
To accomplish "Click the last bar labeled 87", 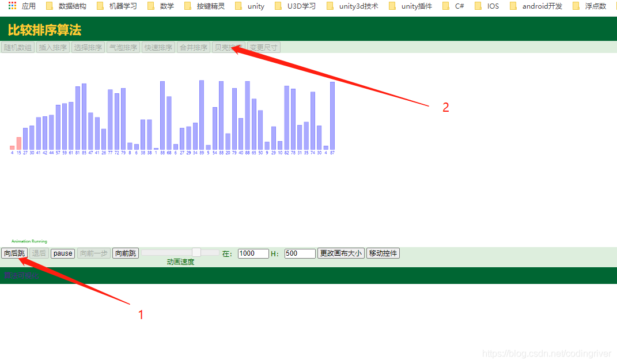I will click(x=332, y=116).
